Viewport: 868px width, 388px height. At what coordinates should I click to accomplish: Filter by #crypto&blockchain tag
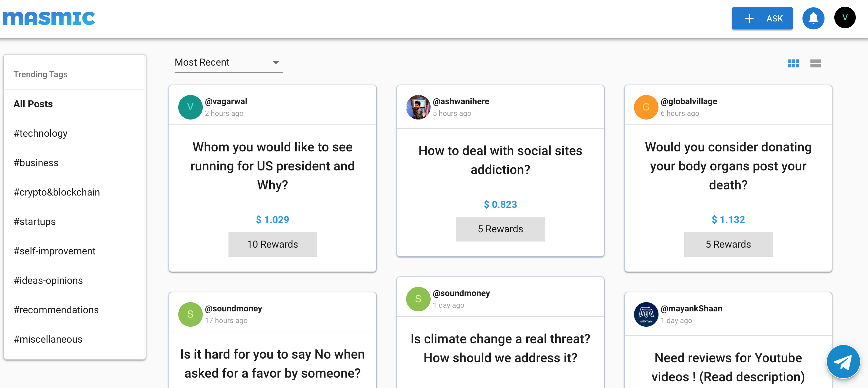(x=57, y=192)
